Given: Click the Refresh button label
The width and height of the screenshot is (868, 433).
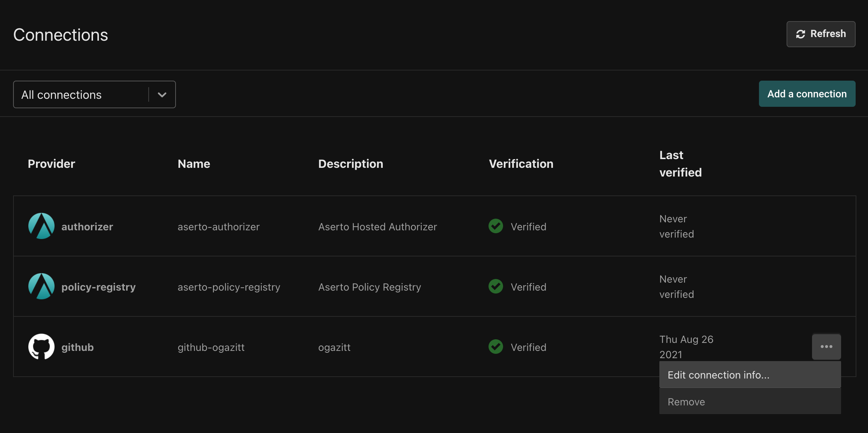Looking at the screenshot, I should tap(828, 34).
